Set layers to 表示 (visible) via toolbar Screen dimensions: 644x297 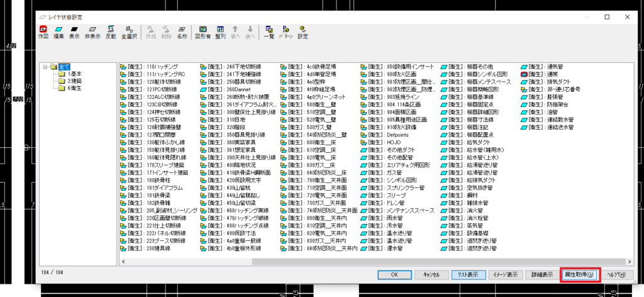pos(75,31)
